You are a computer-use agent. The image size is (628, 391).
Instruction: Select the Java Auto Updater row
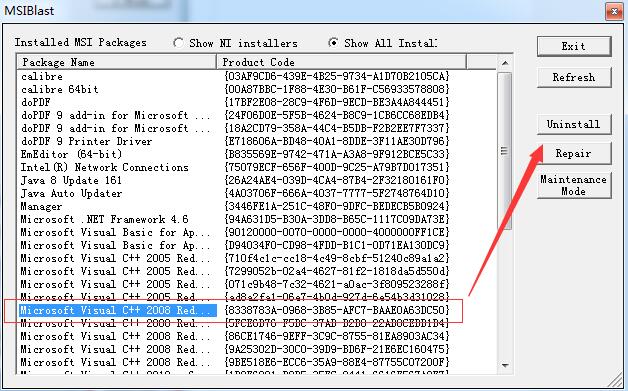point(256,193)
